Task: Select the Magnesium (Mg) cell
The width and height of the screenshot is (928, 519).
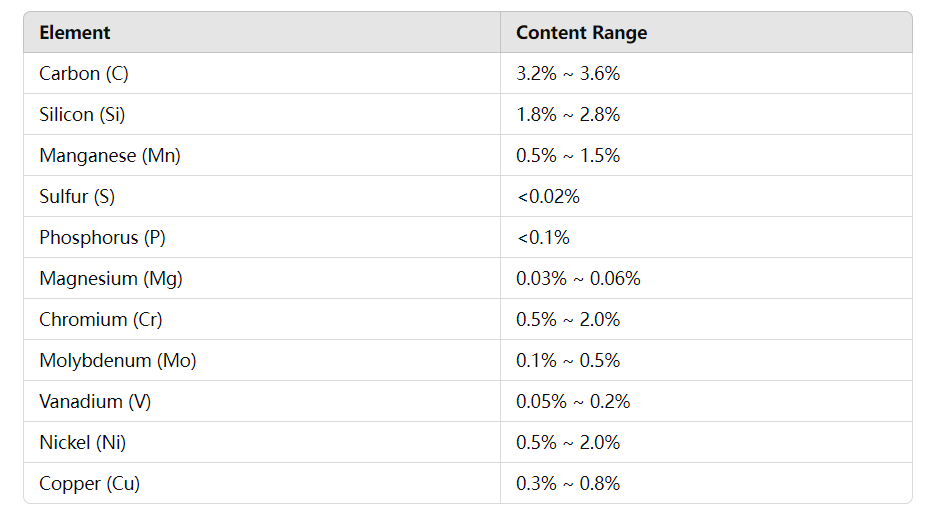Action: (x=262, y=278)
